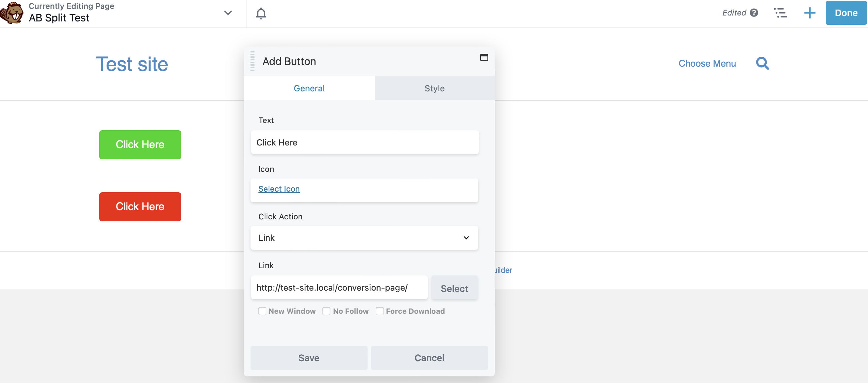Click the Beaver Builder beaver logo icon
The image size is (868, 383).
[12, 13]
